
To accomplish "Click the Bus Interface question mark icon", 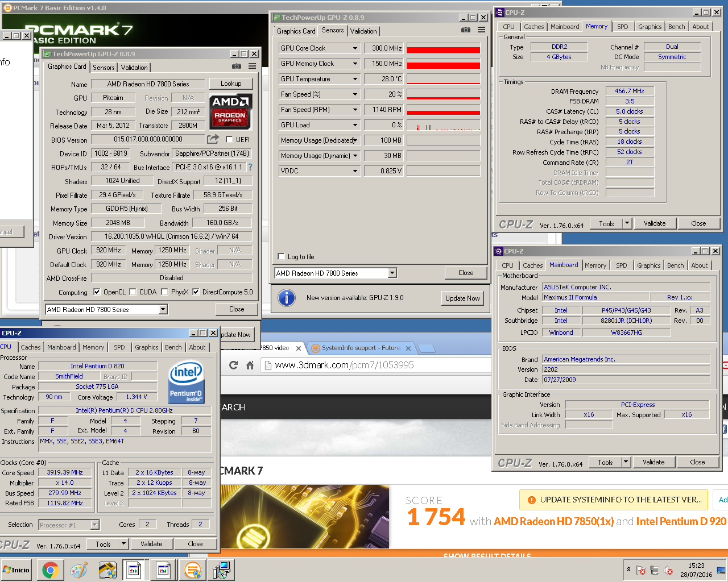I will pos(250,167).
